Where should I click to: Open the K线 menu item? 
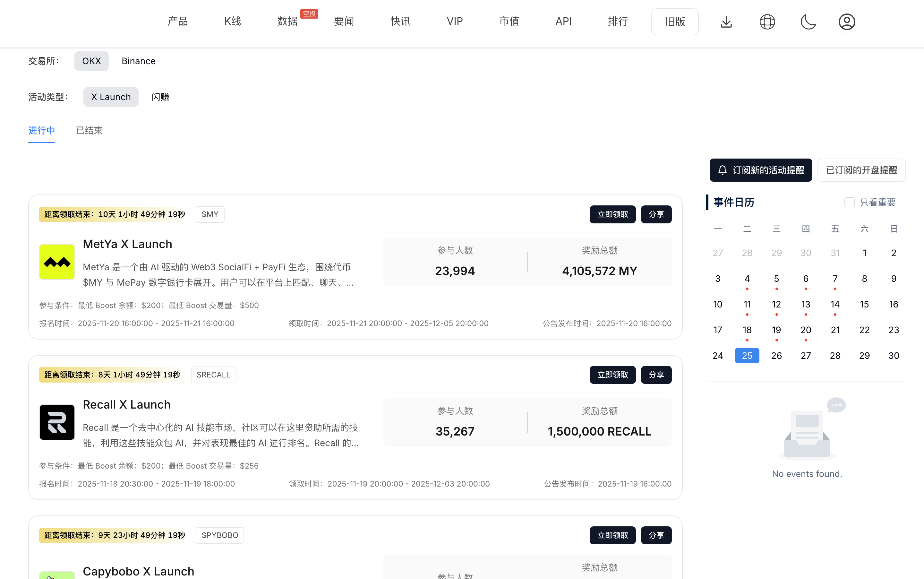(x=232, y=22)
